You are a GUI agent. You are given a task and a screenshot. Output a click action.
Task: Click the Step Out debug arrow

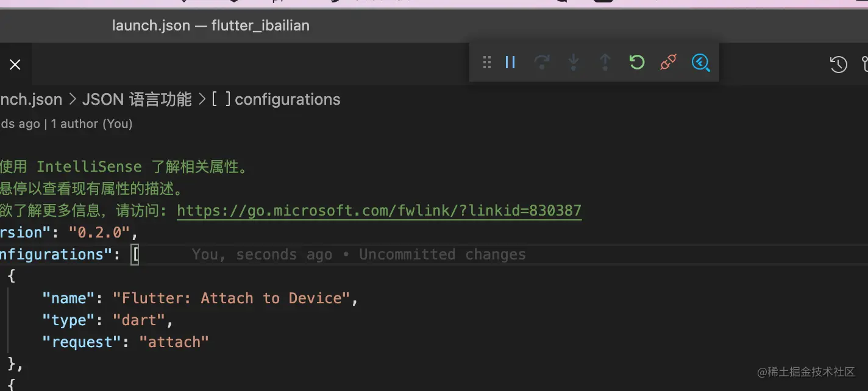(x=605, y=62)
